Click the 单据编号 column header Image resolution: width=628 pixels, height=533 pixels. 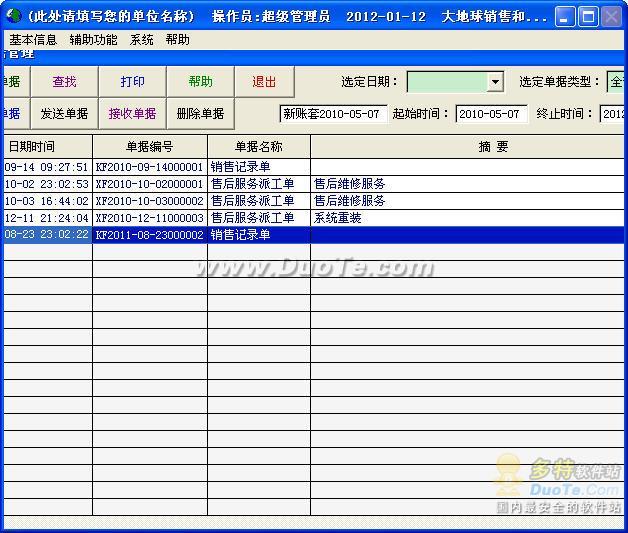(x=150, y=147)
